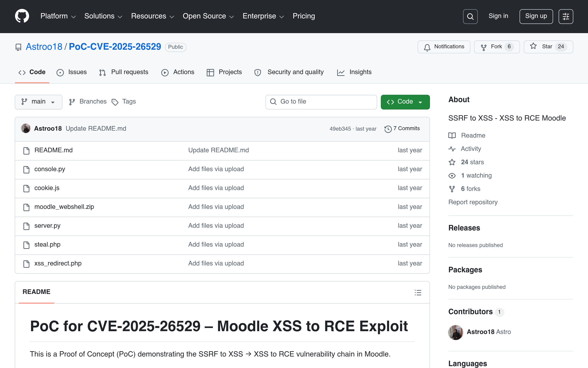Click the cookie.js file icon
Viewport: 588px width, 368px height.
point(26,188)
